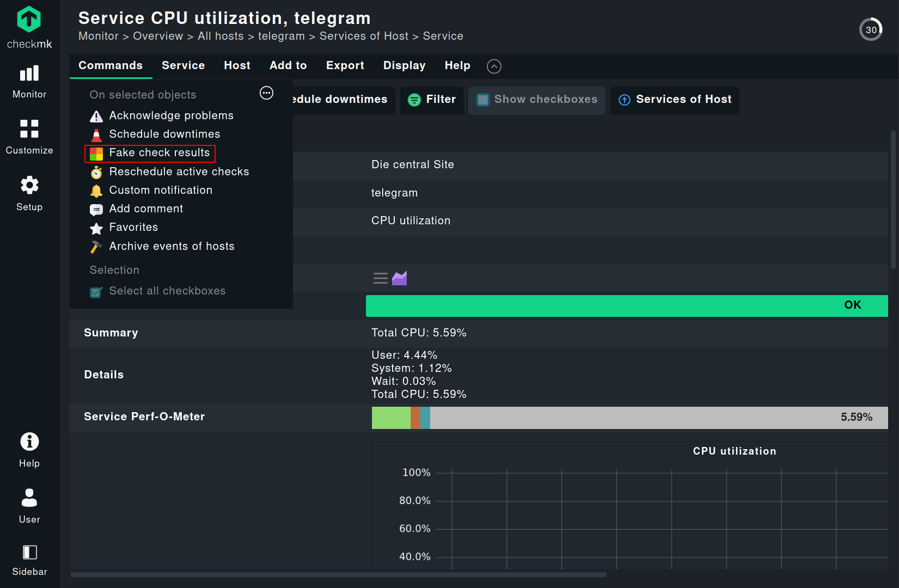Click the CPU utilization graph area

pos(662,520)
